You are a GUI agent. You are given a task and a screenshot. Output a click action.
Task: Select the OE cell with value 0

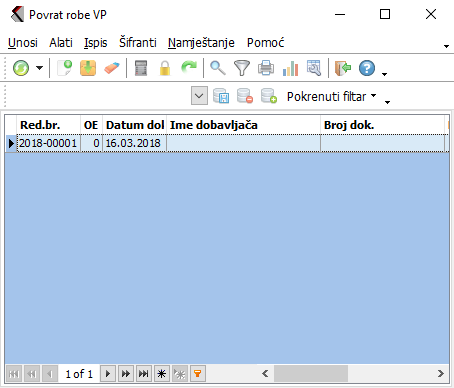pyautogui.click(x=91, y=143)
